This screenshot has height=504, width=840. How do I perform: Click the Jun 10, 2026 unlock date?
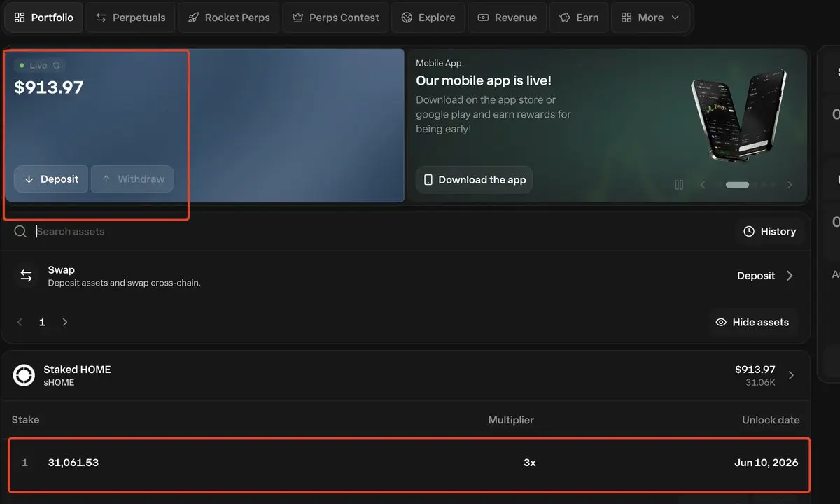click(766, 463)
